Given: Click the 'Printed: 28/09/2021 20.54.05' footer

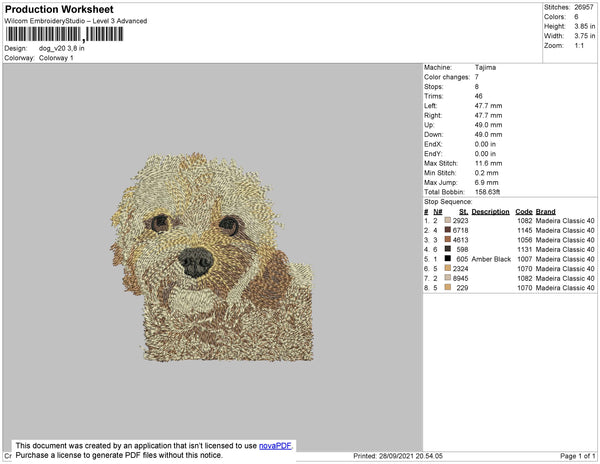Looking at the screenshot, I should 398,456.
